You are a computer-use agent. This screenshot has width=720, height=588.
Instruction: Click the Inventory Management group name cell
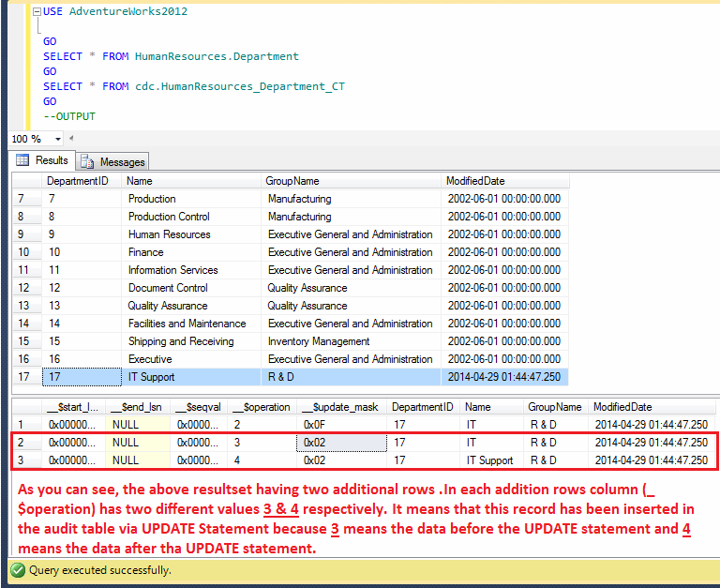click(x=319, y=341)
